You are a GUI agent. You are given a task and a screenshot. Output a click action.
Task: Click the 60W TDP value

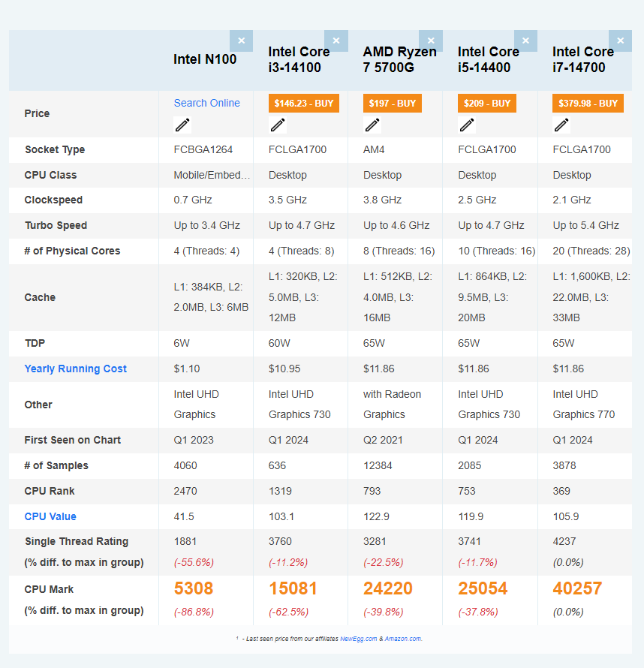279,343
